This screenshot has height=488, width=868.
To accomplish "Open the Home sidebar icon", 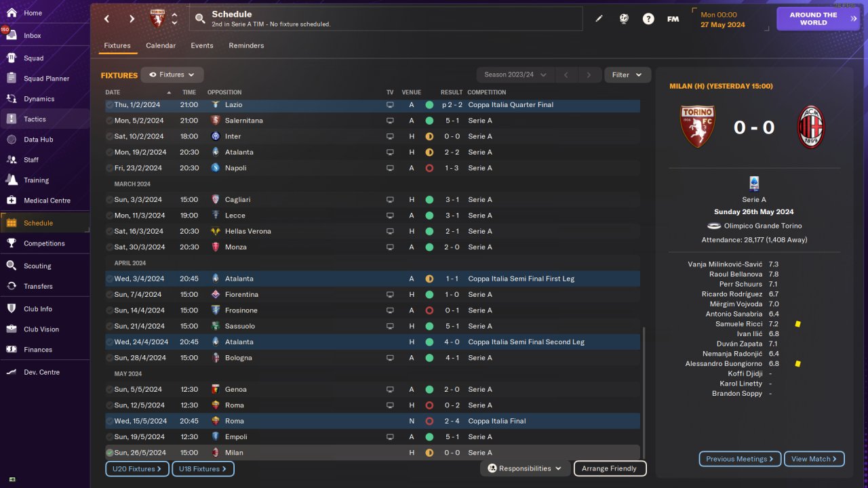I will (12, 13).
